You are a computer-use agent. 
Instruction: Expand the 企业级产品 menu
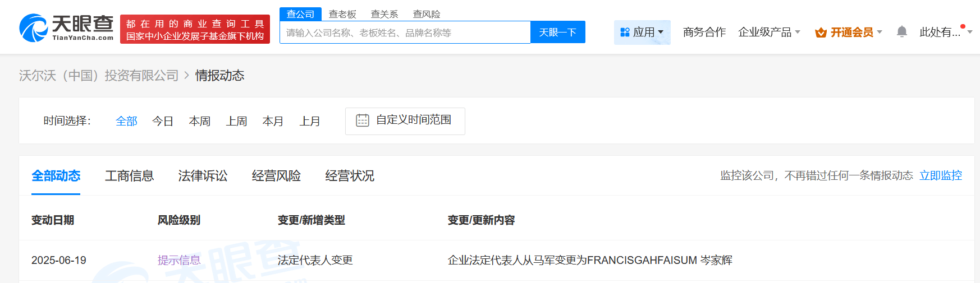769,32
